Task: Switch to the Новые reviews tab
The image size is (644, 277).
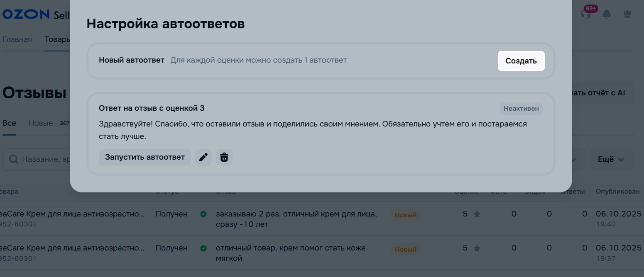Action: click(x=41, y=123)
